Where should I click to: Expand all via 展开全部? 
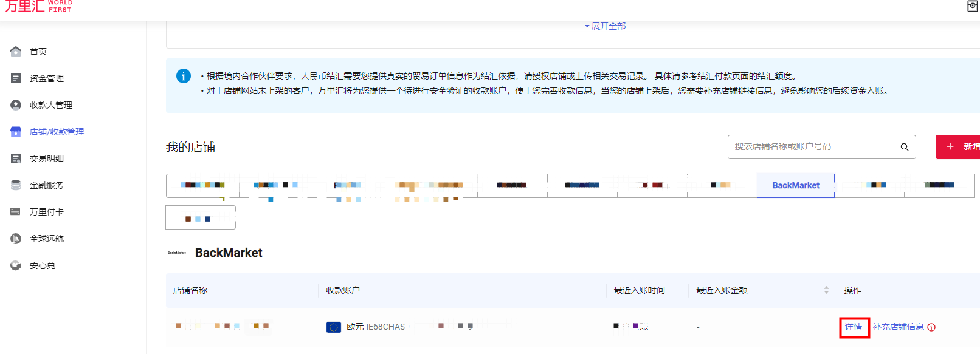pyautogui.click(x=606, y=26)
